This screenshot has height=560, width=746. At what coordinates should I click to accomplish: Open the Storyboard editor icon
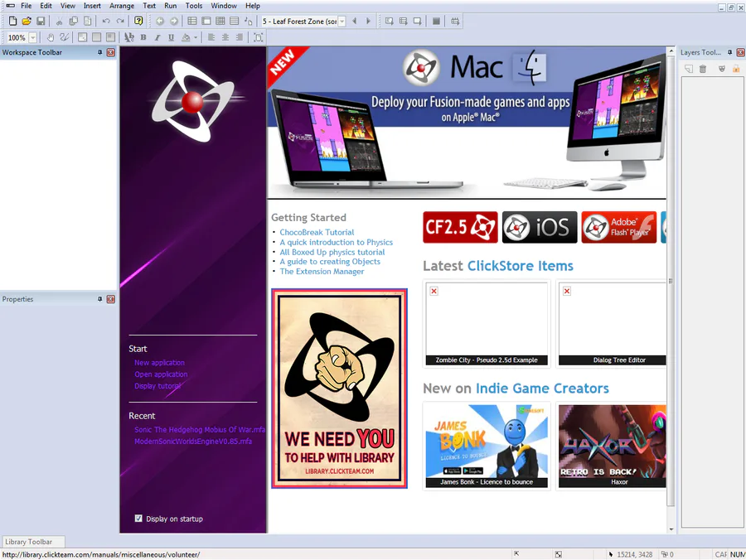coord(191,21)
